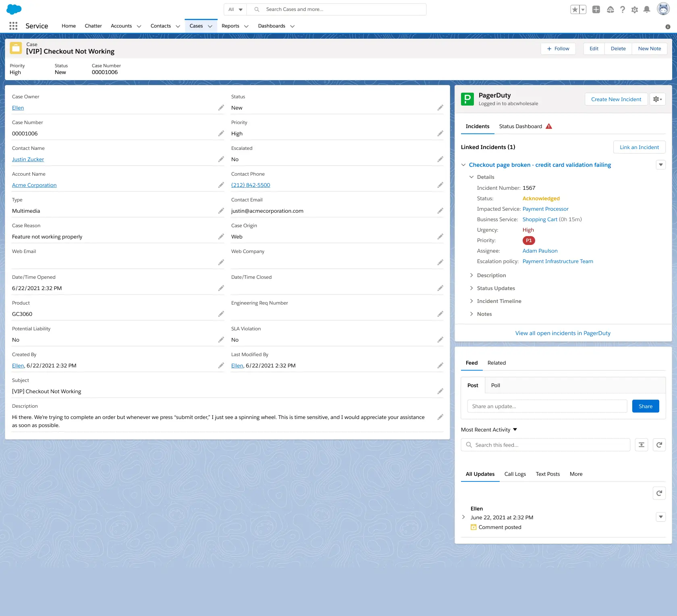The width and height of the screenshot is (677, 616).
Task: Edit the Case Owner field pencil
Action: (221, 108)
